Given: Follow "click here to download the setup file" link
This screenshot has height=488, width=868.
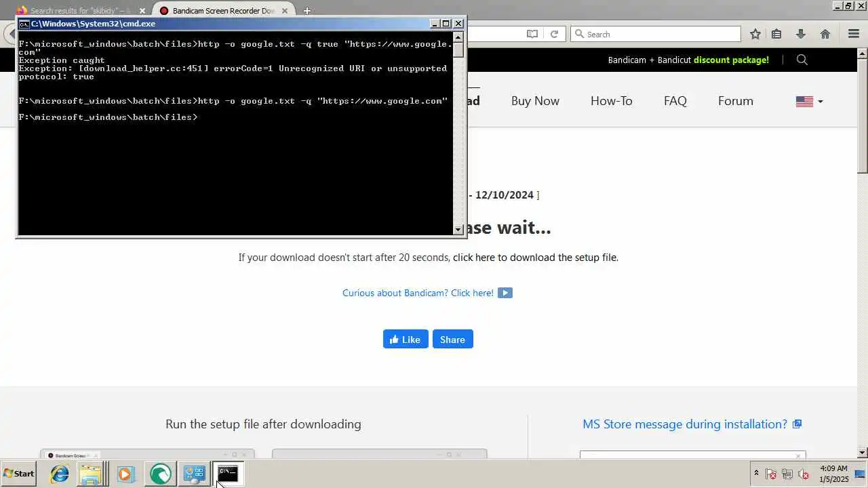Looking at the screenshot, I should click(535, 258).
